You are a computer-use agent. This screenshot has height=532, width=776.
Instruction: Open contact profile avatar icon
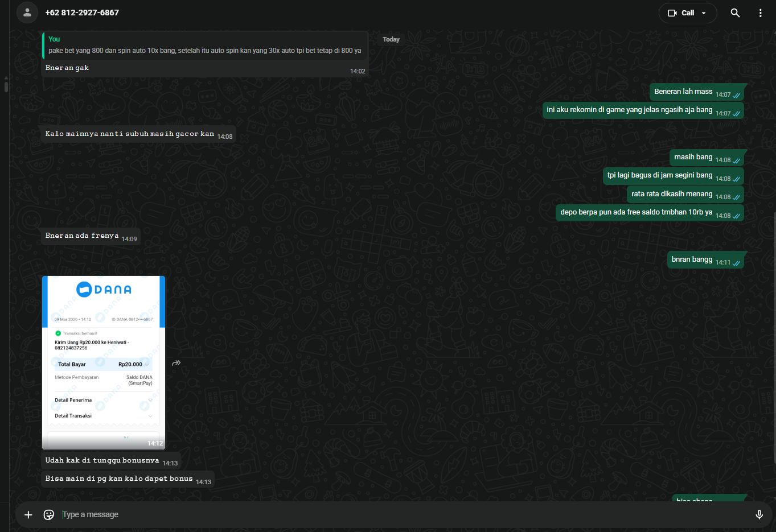click(27, 13)
